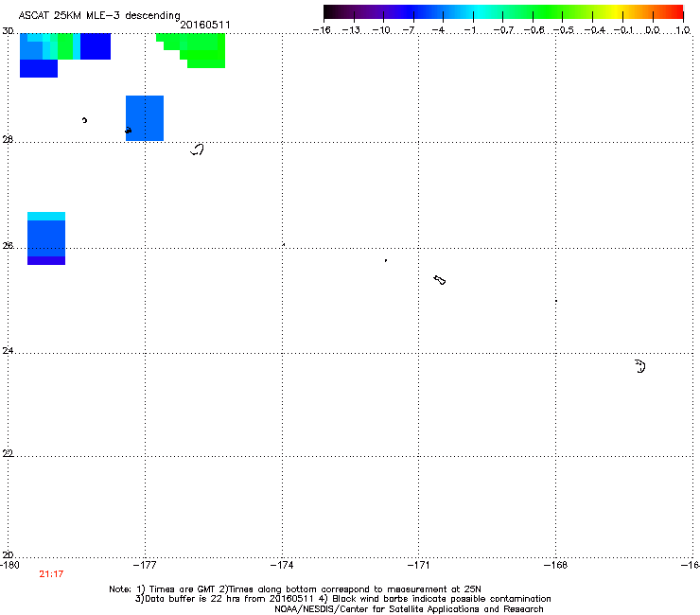Click the color bar label -7
700x615 pixels.
pyautogui.click(x=409, y=30)
